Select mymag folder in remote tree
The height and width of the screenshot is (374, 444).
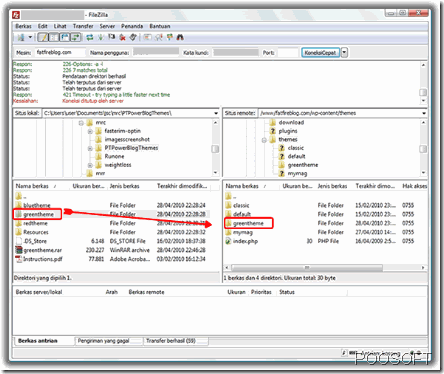click(297, 174)
